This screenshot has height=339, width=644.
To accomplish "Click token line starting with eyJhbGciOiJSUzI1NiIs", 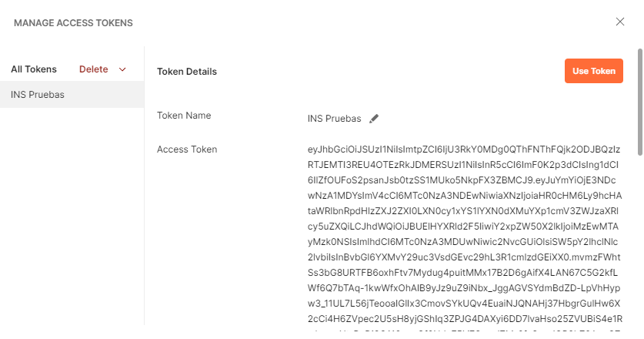I will click(x=463, y=149).
